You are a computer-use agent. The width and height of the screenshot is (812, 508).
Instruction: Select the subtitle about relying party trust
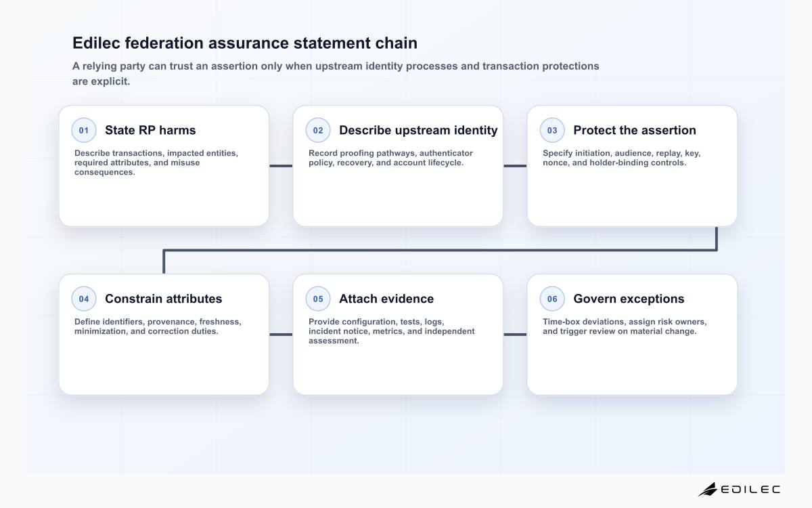(336, 74)
